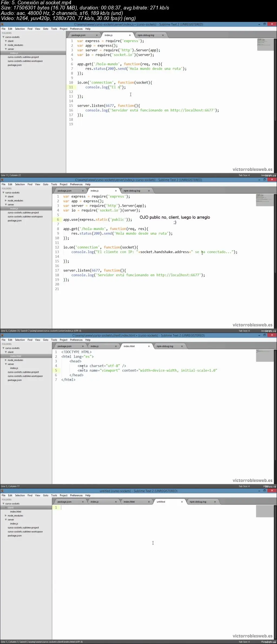Close index.js tab in the untitled window

coord(116,502)
